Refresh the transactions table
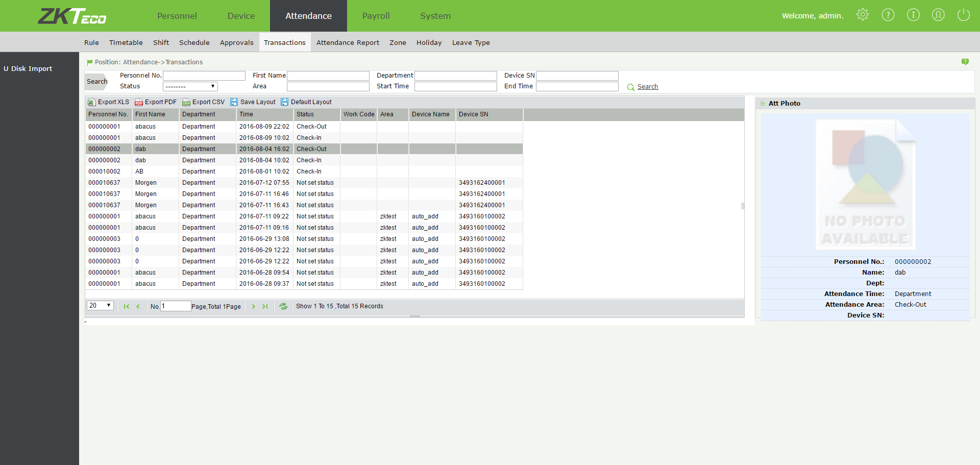The image size is (980, 465). (283, 306)
